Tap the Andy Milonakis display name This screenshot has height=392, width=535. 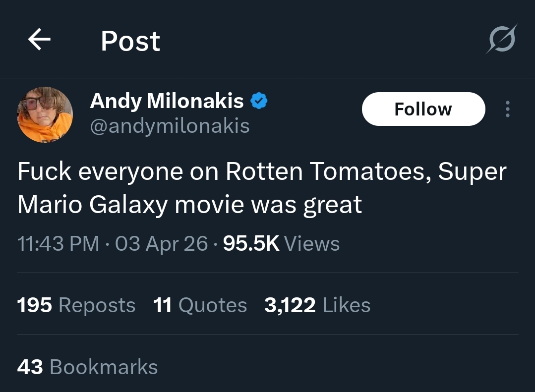coord(167,102)
